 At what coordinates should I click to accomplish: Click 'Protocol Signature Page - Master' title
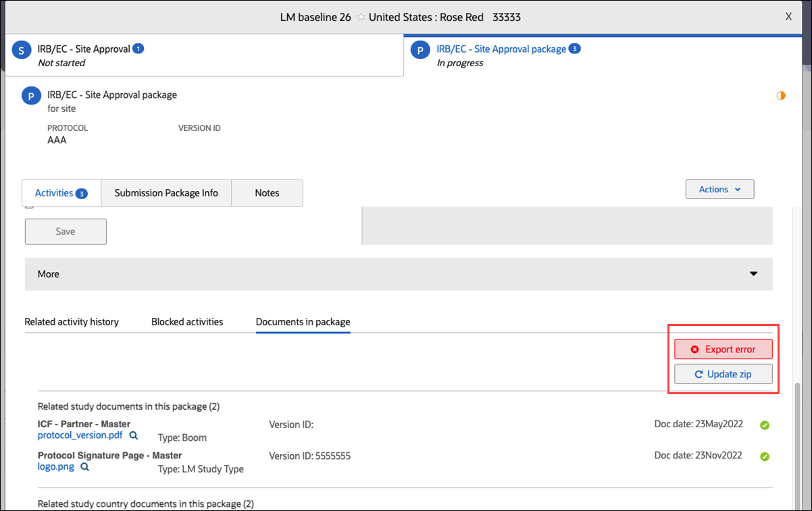pyautogui.click(x=109, y=455)
